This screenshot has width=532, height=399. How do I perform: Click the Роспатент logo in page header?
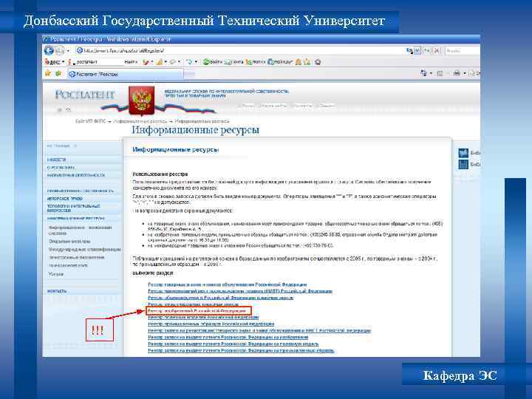(x=85, y=95)
